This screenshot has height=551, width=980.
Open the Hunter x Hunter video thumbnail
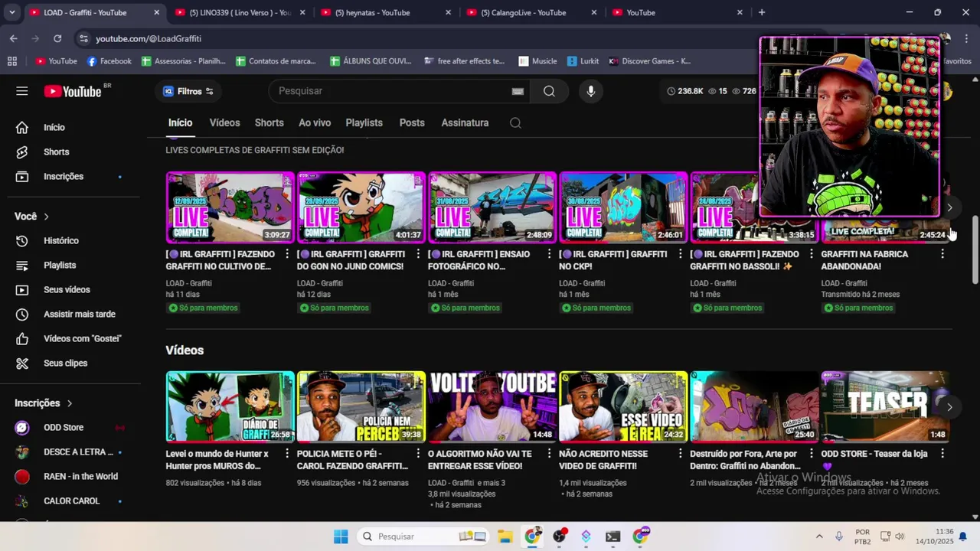[x=230, y=407]
